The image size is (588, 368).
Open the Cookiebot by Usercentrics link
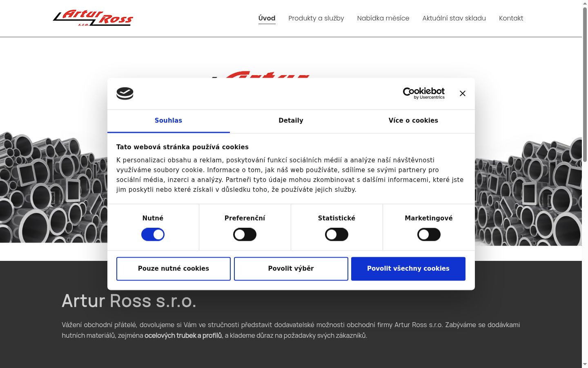[x=424, y=93]
